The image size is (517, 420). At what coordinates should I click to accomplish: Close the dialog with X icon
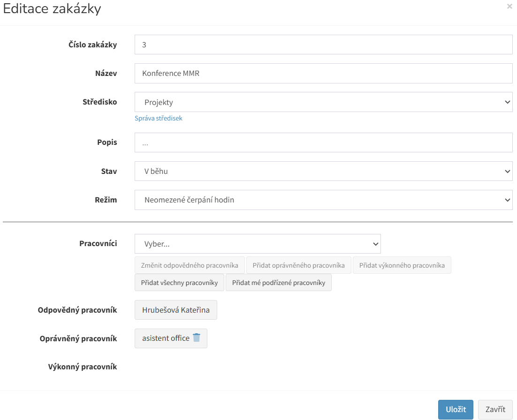coord(509,7)
